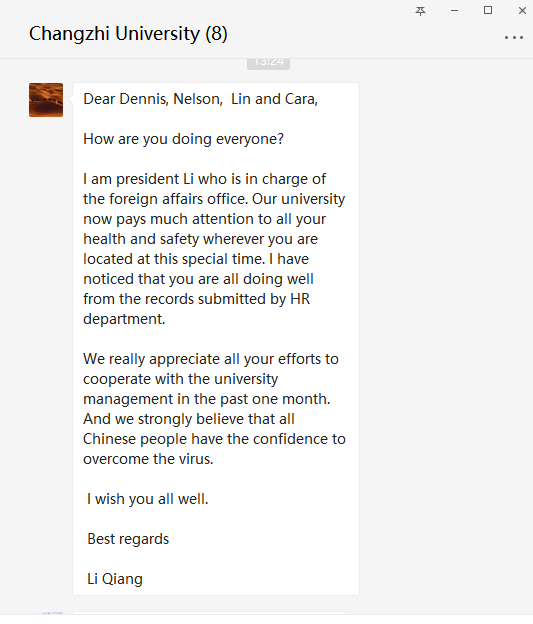The height and width of the screenshot is (624, 533).
Task: Click the "How are you doing everyone?" line
Action: (184, 139)
